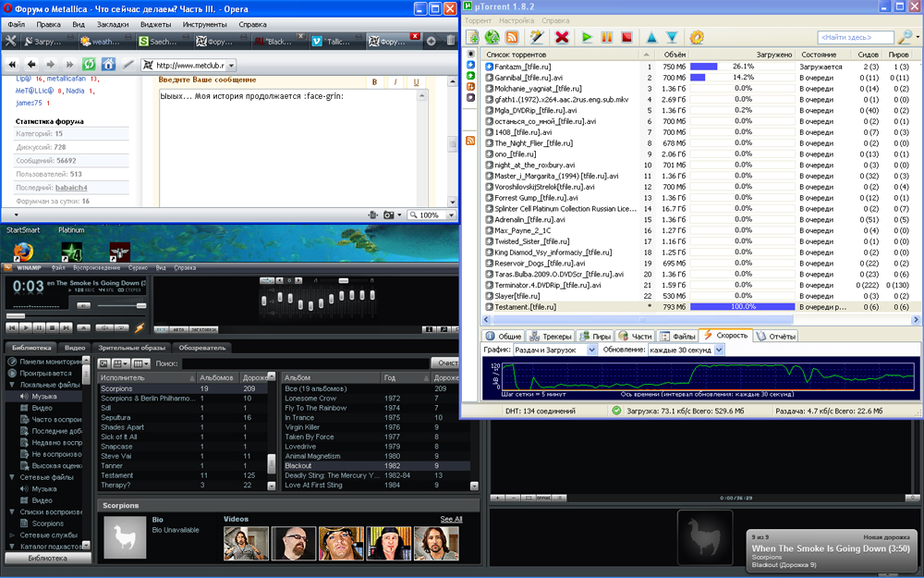Open uTorrent settings gear icon
Viewport: 924px width, 578px height.
coord(697,37)
